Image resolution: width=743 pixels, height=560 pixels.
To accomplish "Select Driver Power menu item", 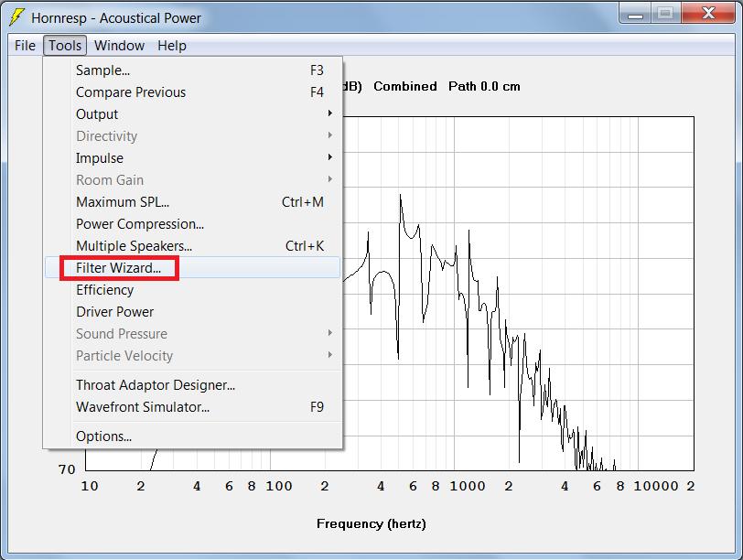I will tap(192, 312).
